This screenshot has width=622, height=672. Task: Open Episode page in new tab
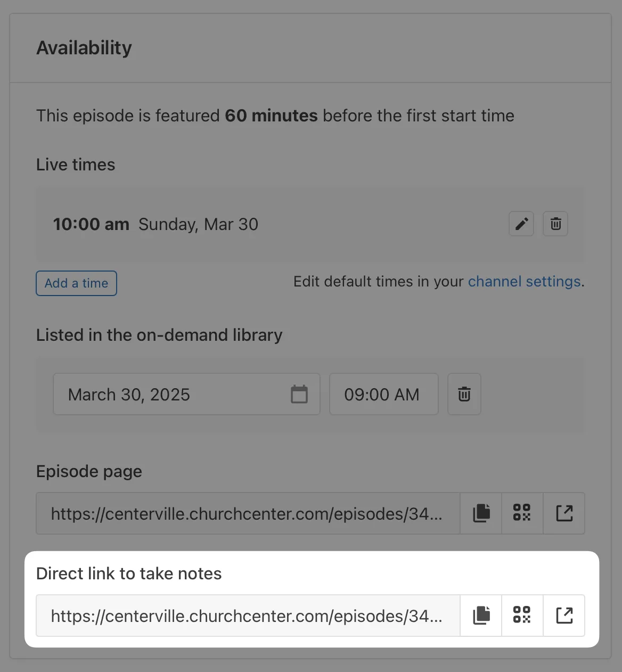click(x=564, y=513)
